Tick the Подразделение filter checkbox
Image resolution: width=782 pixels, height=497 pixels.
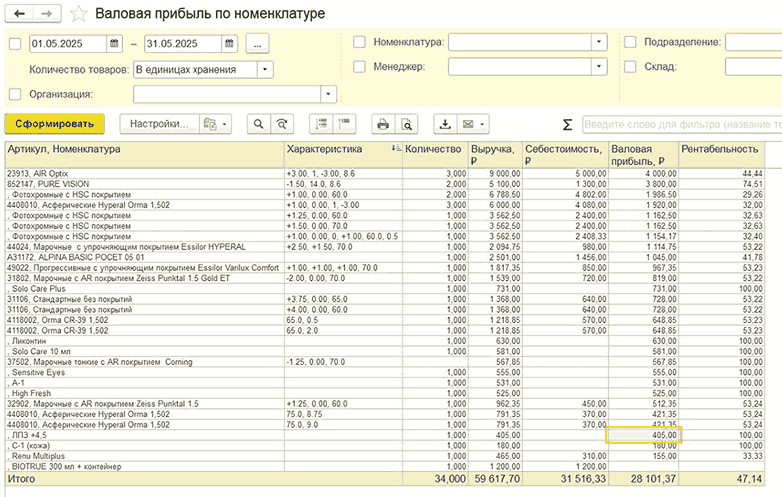click(630, 42)
